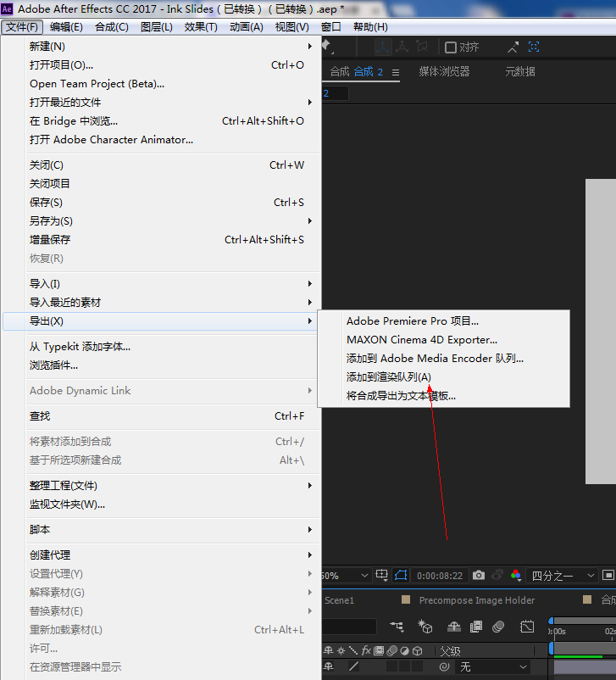
Task: Click the Adjustment Layer column header icon
Action: [x=404, y=650]
